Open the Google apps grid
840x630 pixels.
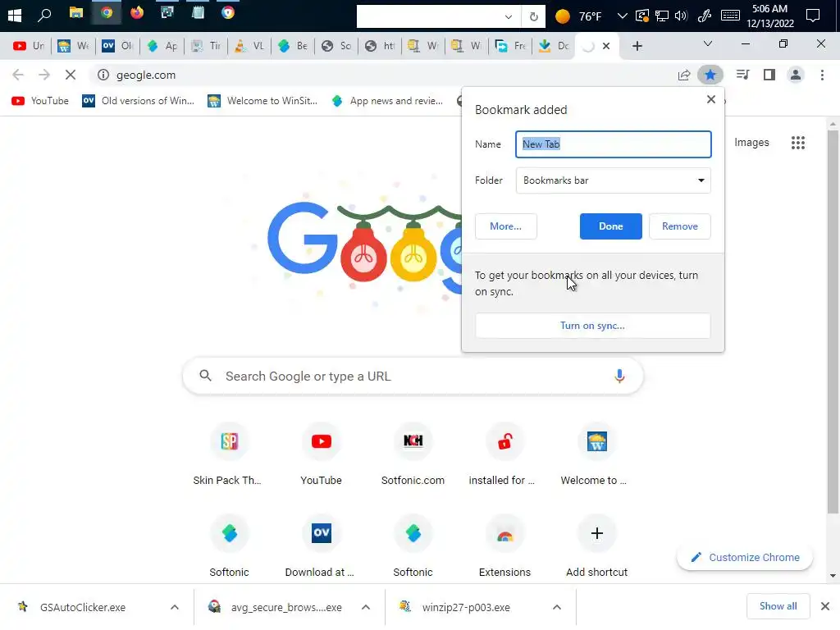(797, 143)
